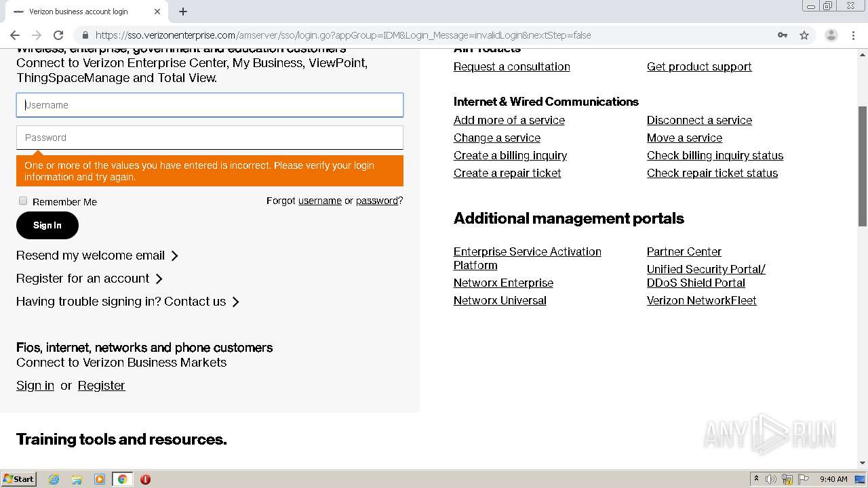Image resolution: width=868 pixels, height=488 pixels.
Task: Tick the Remember Me checkbox
Action: point(23,201)
